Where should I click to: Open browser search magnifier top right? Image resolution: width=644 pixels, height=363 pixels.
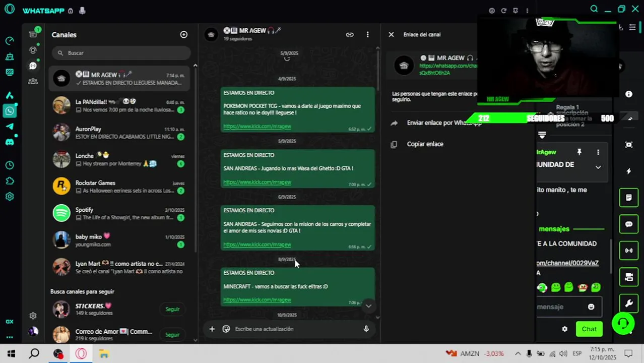click(594, 9)
